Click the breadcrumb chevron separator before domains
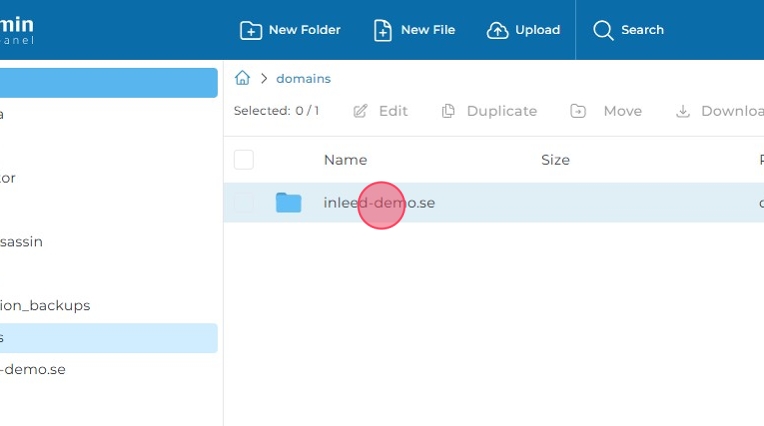764x426 pixels. tap(264, 78)
